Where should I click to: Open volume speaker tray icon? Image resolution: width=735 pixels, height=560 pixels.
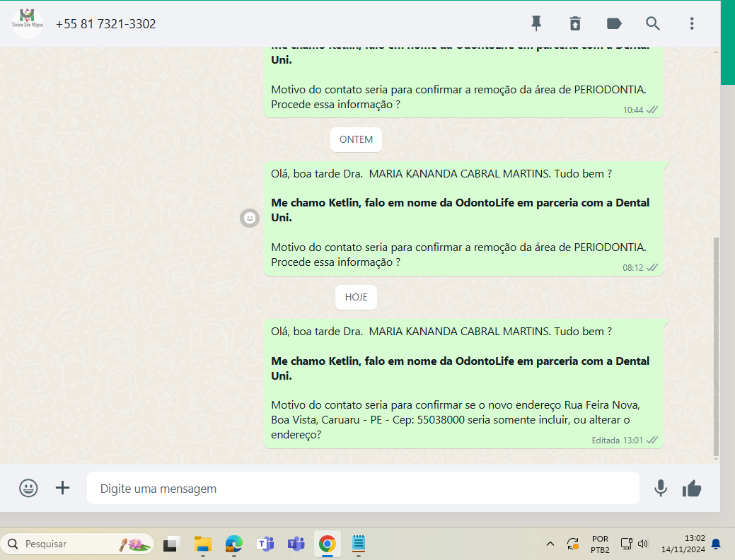pos(642,544)
